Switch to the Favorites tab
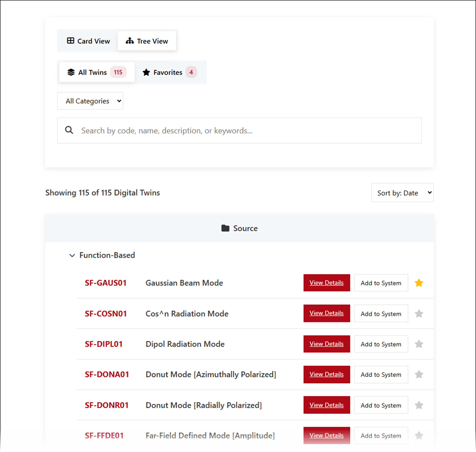Viewport: 476px width, 452px height. (x=170, y=72)
